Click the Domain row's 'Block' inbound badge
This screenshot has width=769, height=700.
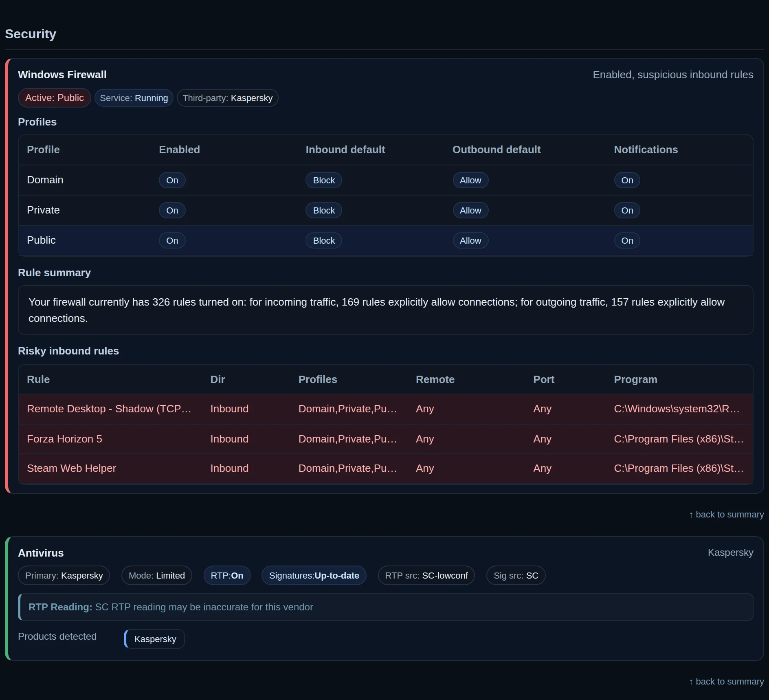(x=324, y=180)
